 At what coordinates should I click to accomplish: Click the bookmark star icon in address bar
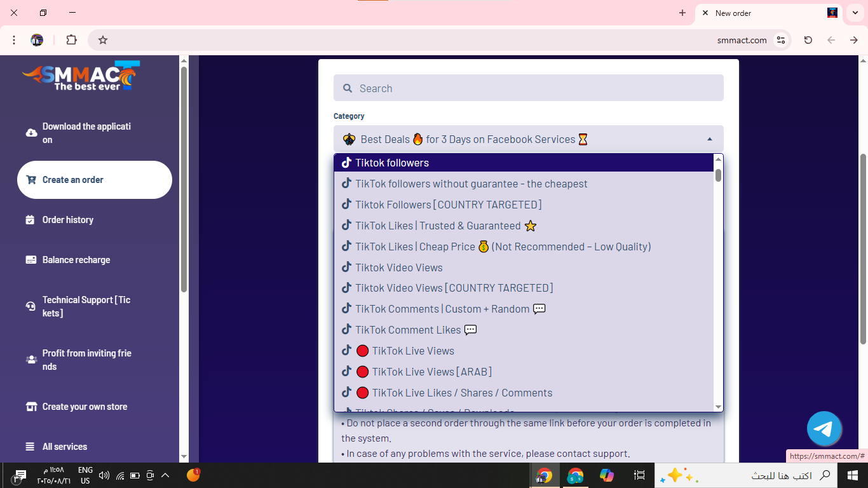(x=103, y=40)
